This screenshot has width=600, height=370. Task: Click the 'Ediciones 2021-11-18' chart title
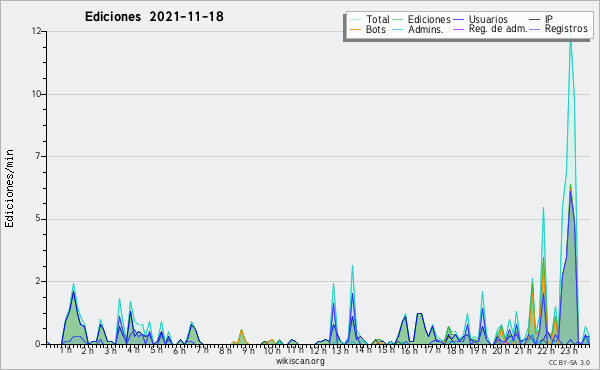154,17
